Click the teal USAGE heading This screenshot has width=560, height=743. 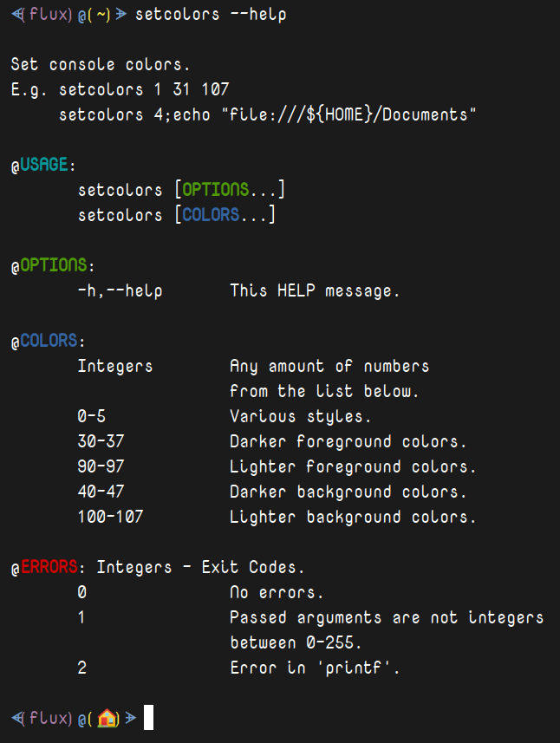[x=44, y=165]
